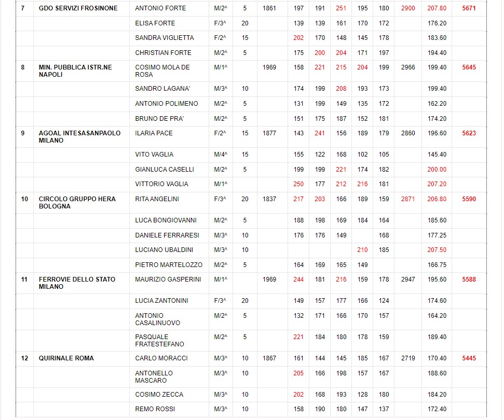Click red team total 5623
504x420 pixels.
pyautogui.click(x=469, y=133)
